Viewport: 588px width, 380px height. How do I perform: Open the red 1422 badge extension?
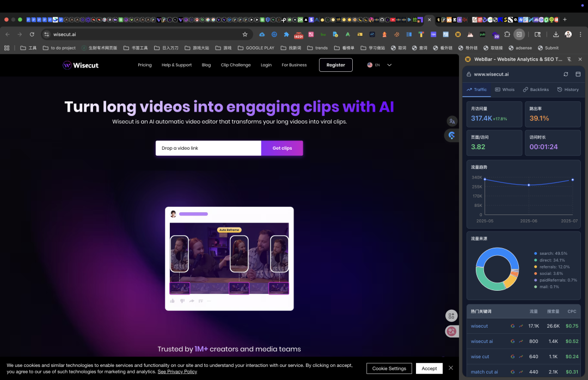click(x=298, y=35)
